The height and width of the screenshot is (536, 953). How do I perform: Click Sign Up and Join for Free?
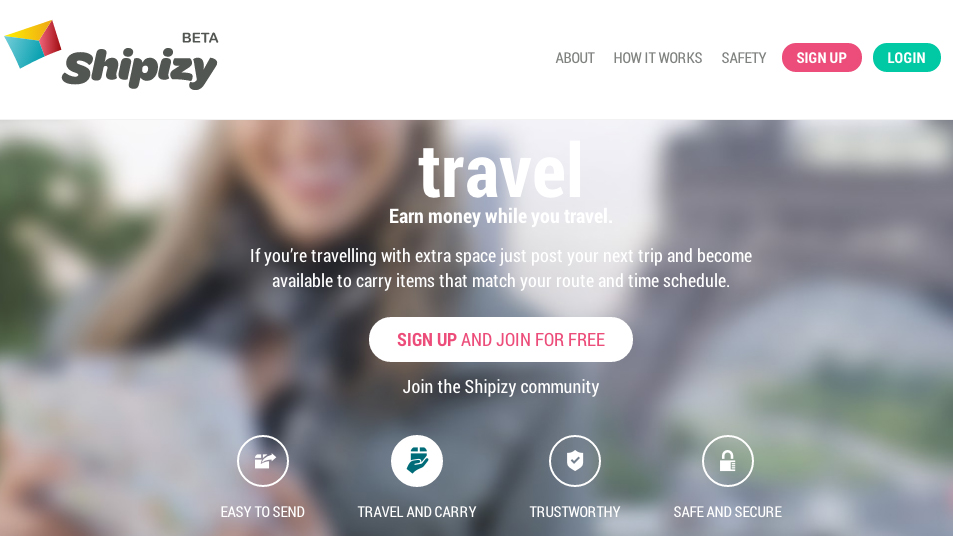point(501,339)
